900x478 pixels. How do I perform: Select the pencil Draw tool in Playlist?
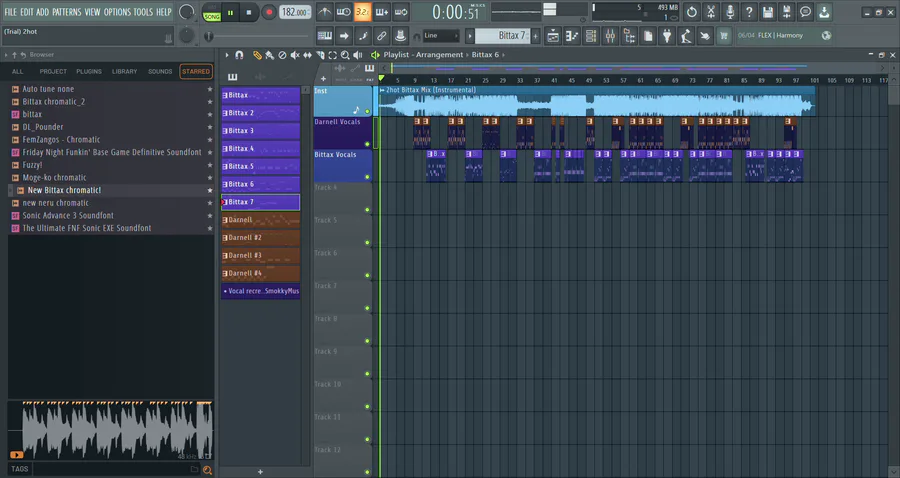tap(257, 55)
